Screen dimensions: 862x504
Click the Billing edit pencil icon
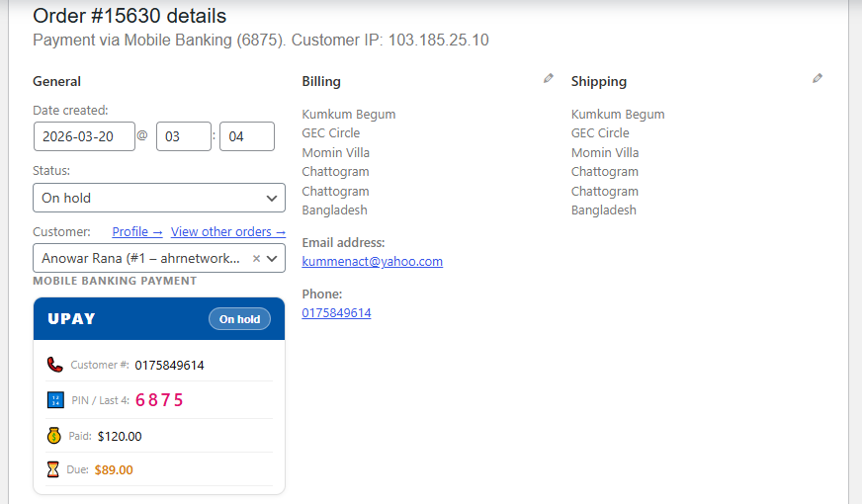point(549,78)
